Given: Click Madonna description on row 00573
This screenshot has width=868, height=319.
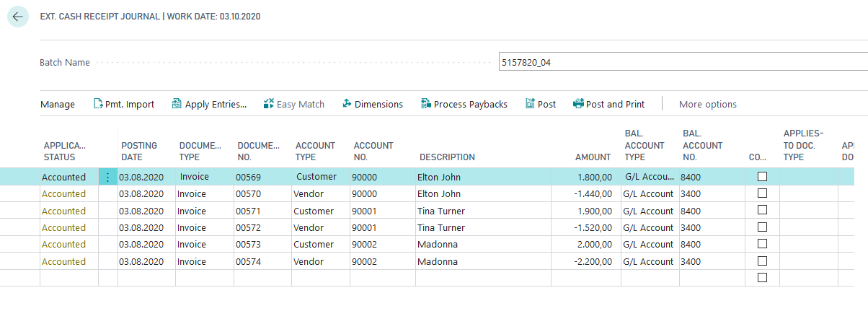Looking at the screenshot, I should pyautogui.click(x=438, y=244).
